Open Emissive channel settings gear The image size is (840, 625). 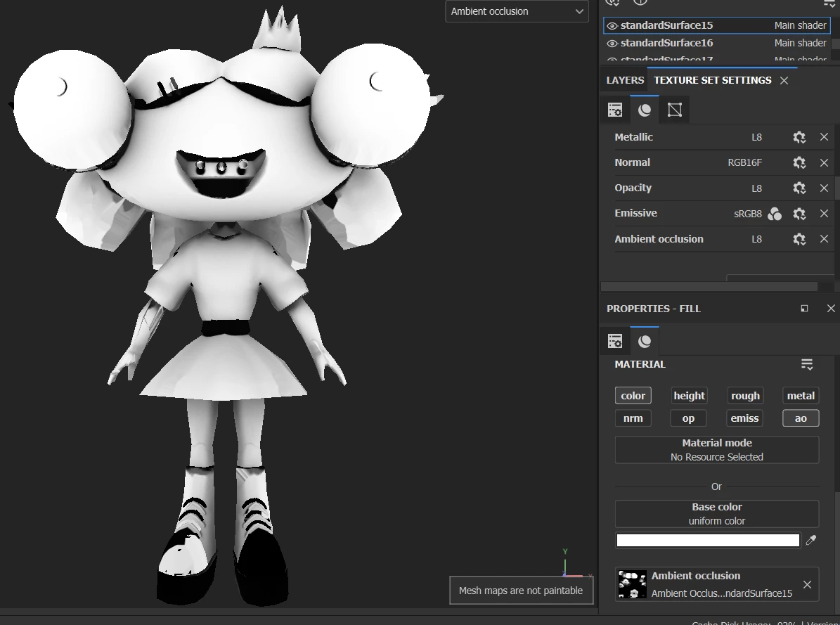(799, 213)
